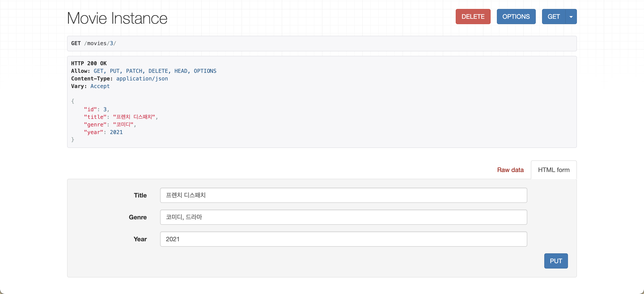Click the application/json content-type value
This screenshot has width=644, height=294.
click(142, 79)
